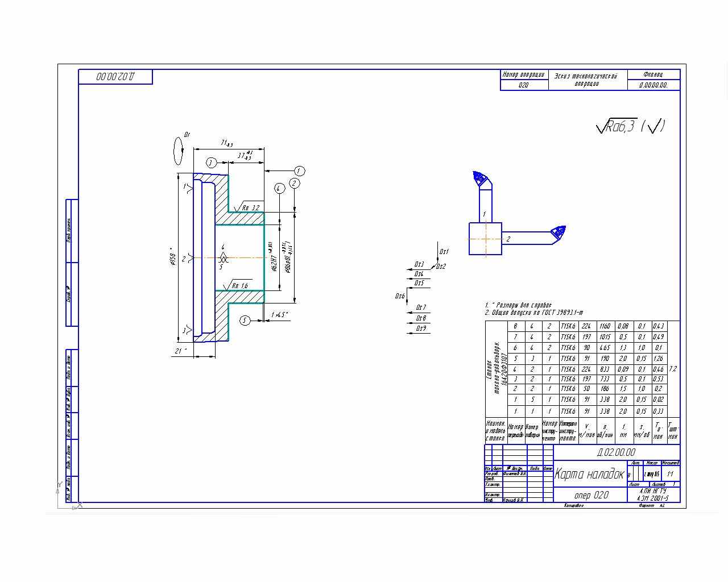
Task: Select the 'Ds6' feed direction label
Action: tap(400, 296)
